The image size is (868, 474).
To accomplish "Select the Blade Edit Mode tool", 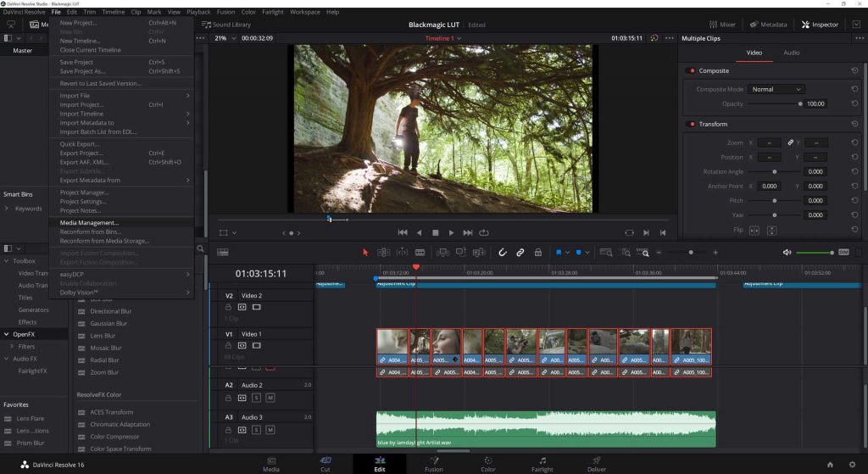I will tap(420, 253).
